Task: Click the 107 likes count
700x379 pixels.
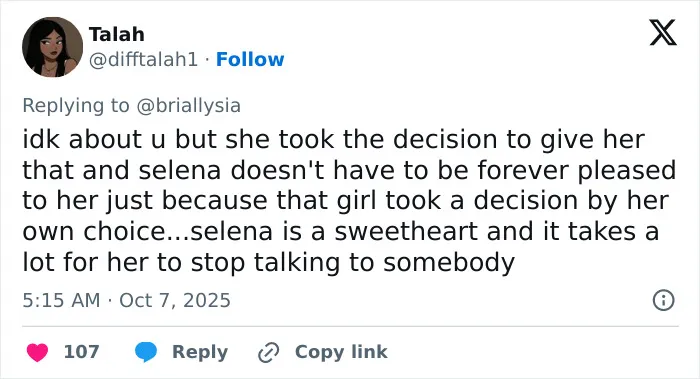Action: click(81, 352)
